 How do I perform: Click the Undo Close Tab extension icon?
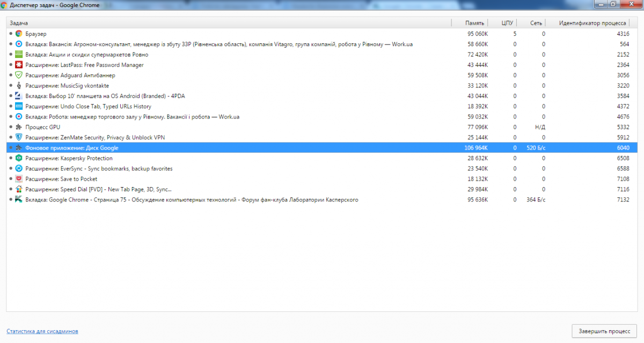click(18, 106)
